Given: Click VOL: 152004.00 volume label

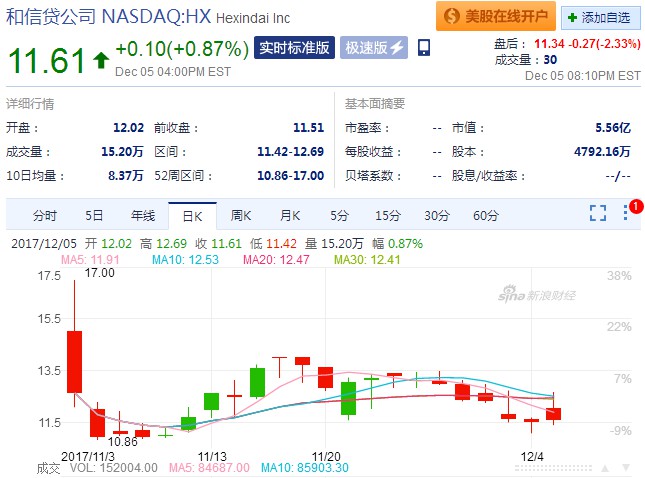Looking at the screenshot, I should (114, 468).
